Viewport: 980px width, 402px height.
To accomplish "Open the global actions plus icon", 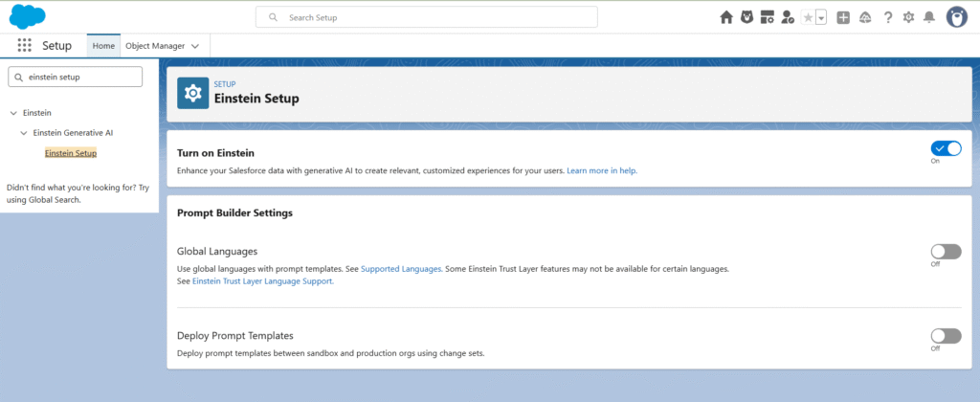I will coord(843,17).
